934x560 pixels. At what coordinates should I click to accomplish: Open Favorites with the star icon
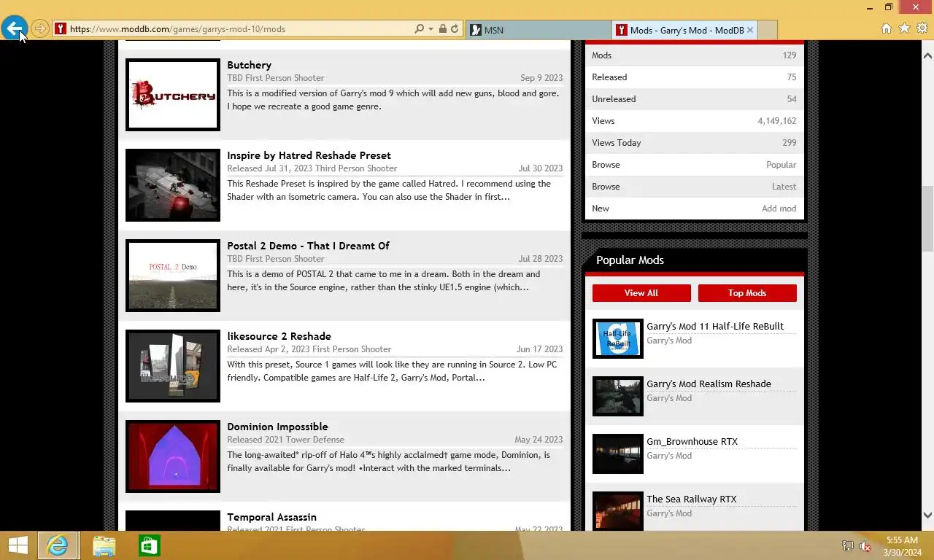point(904,28)
